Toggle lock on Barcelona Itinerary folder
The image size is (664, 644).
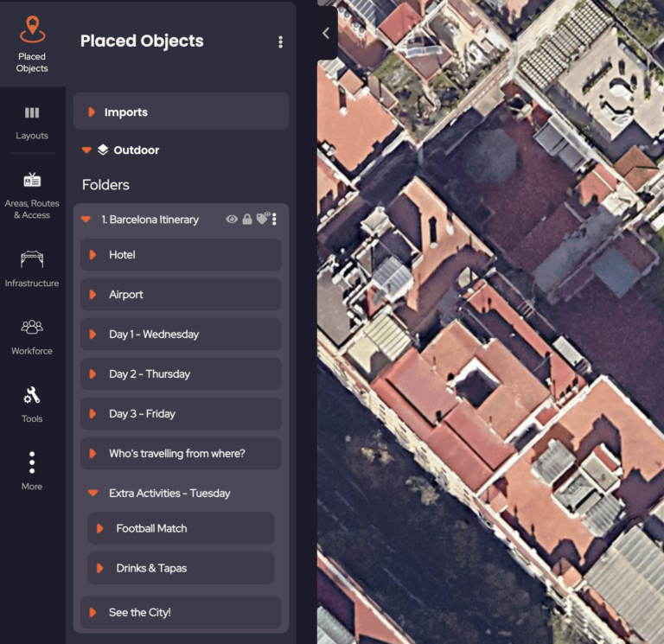(x=247, y=220)
